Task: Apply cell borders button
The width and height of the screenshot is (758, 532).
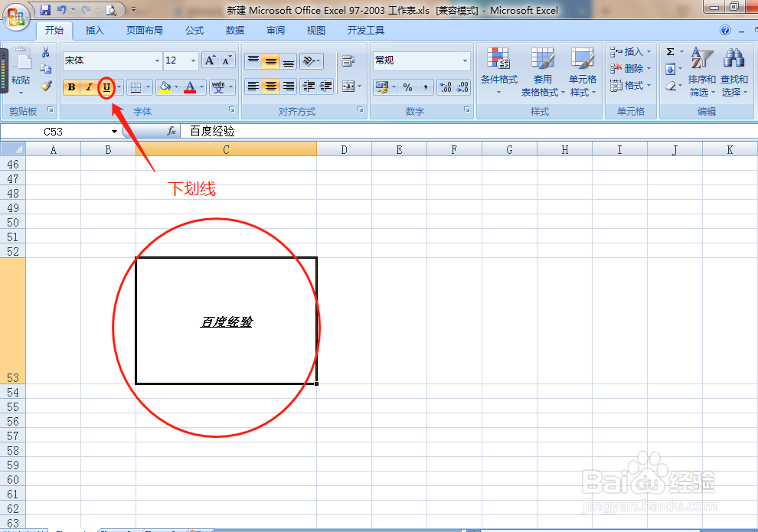Action: tap(136, 87)
